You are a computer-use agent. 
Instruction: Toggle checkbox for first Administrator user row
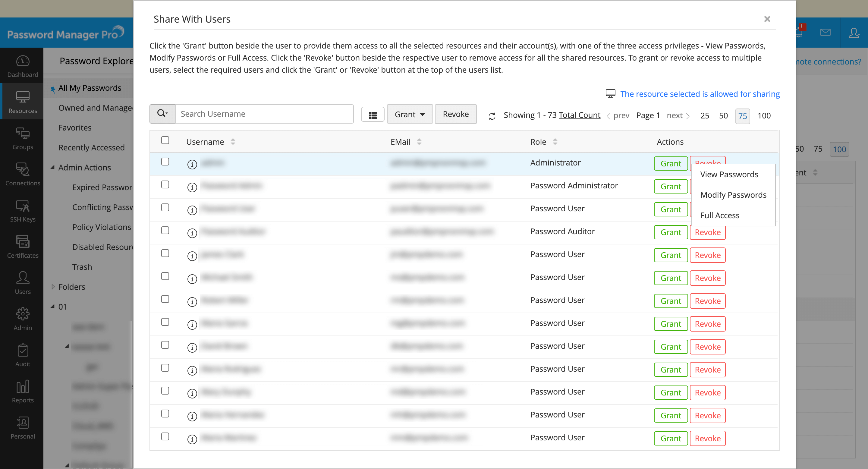[x=165, y=162]
